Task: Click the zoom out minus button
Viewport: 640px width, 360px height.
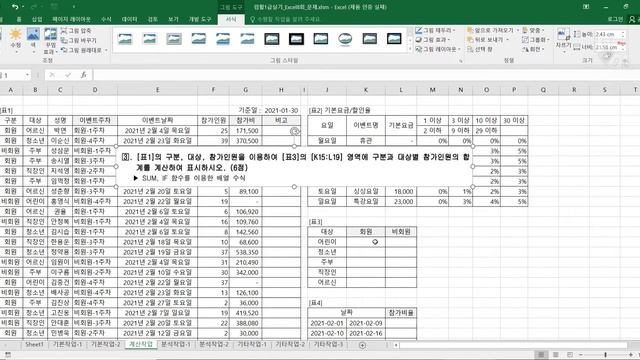Action: 581,355
